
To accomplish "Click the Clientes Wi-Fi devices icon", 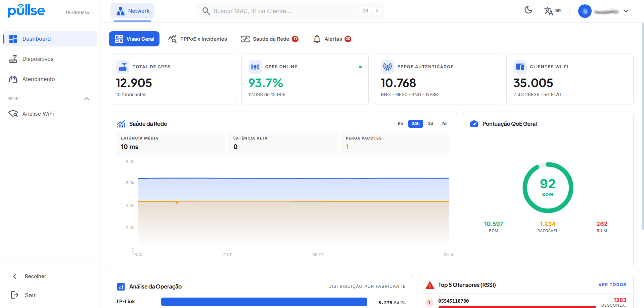I will click(520, 67).
